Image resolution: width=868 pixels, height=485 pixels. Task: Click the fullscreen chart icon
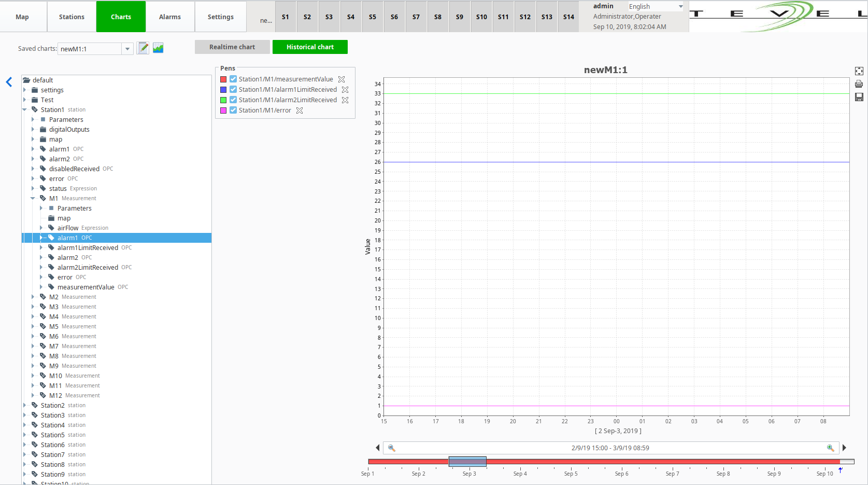point(859,71)
